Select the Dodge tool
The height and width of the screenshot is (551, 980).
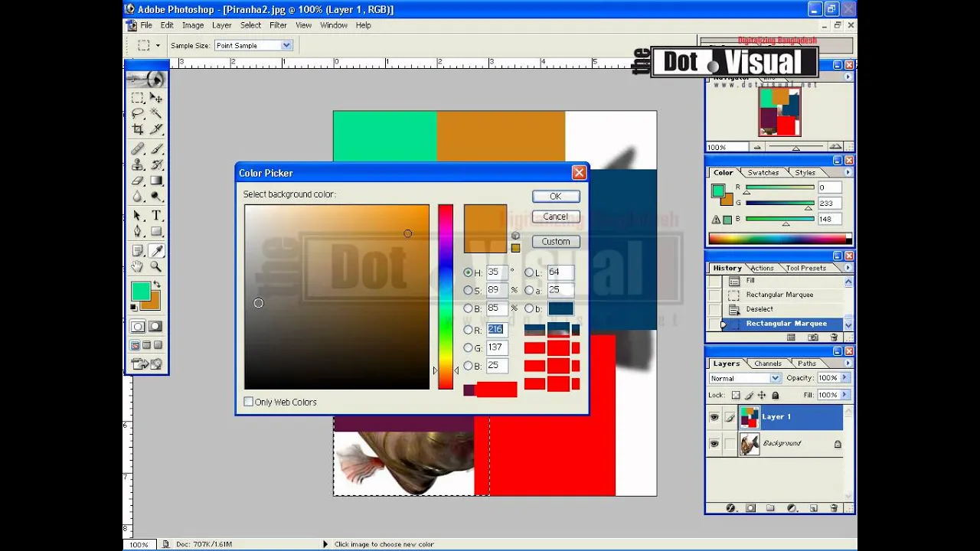pyautogui.click(x=156, y=196)
